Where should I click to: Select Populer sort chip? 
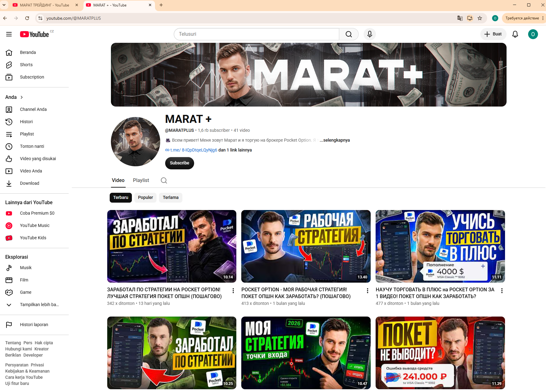tap(145, 198)
